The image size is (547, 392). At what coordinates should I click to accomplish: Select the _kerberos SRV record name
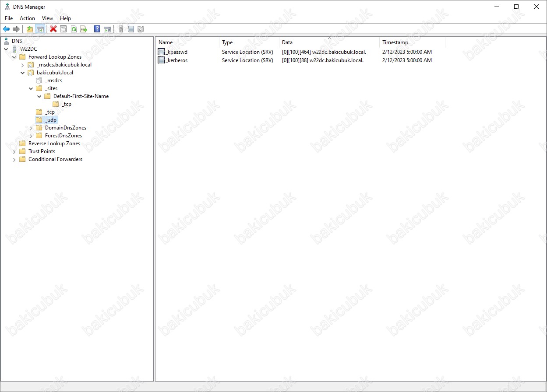pos(176,60)
